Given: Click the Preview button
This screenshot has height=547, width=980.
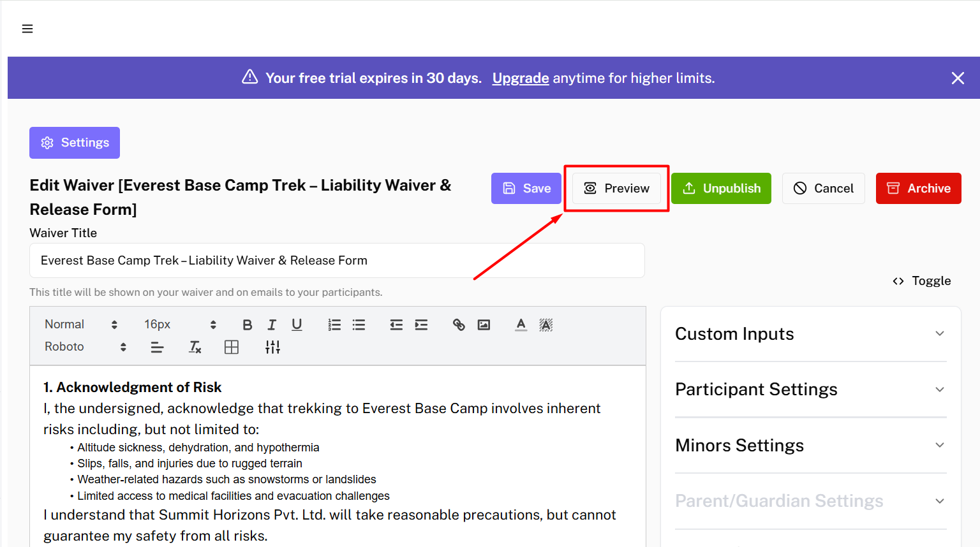Looking at the screenshot, I should click(616, 189).
